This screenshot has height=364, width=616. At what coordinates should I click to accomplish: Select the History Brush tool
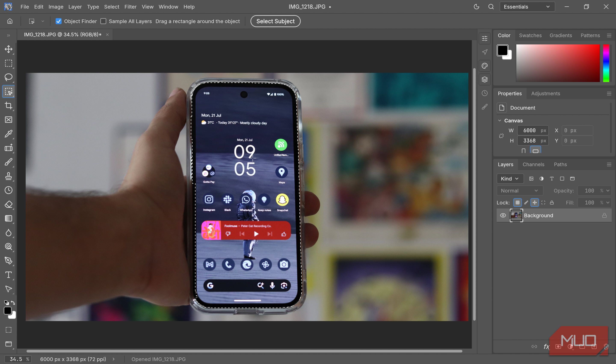[9, 190]
